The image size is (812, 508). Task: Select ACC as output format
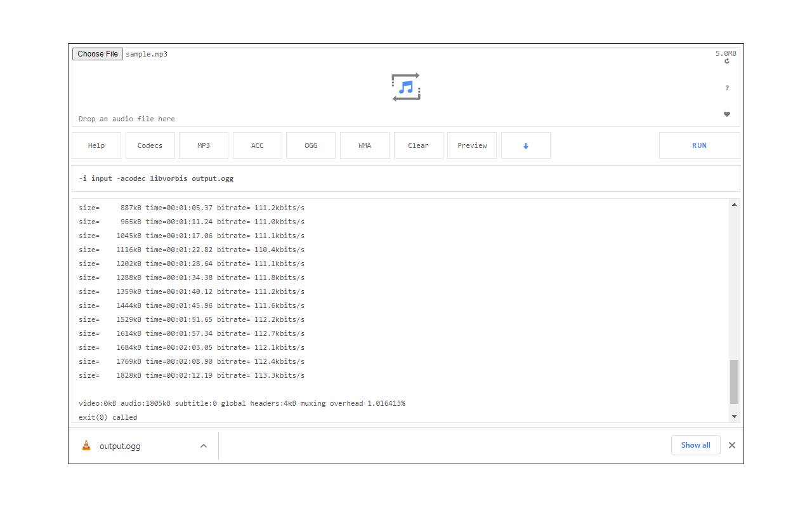(257, 145)
